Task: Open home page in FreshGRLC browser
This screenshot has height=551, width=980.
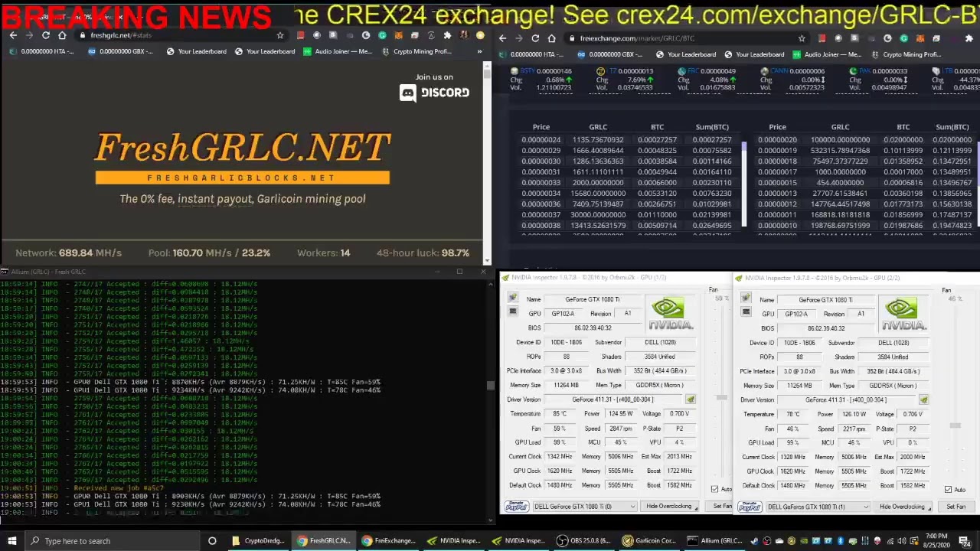Action: pos(63,35)
